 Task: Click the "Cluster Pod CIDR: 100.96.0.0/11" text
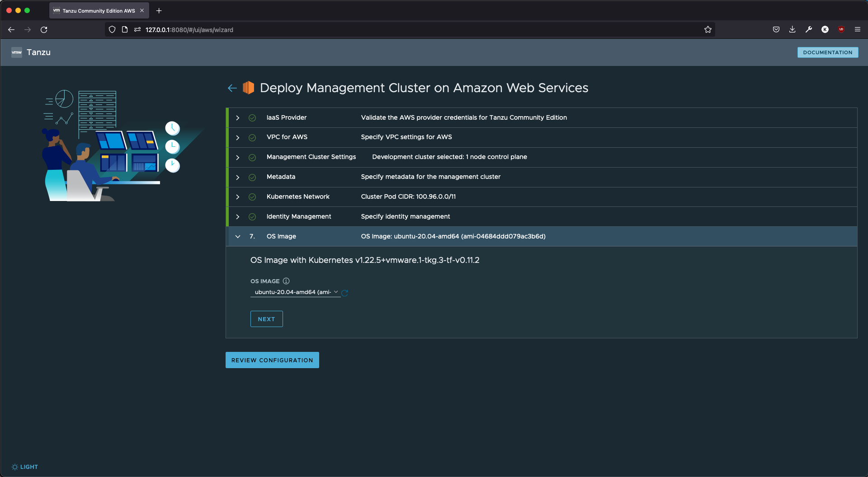point(408,196)
